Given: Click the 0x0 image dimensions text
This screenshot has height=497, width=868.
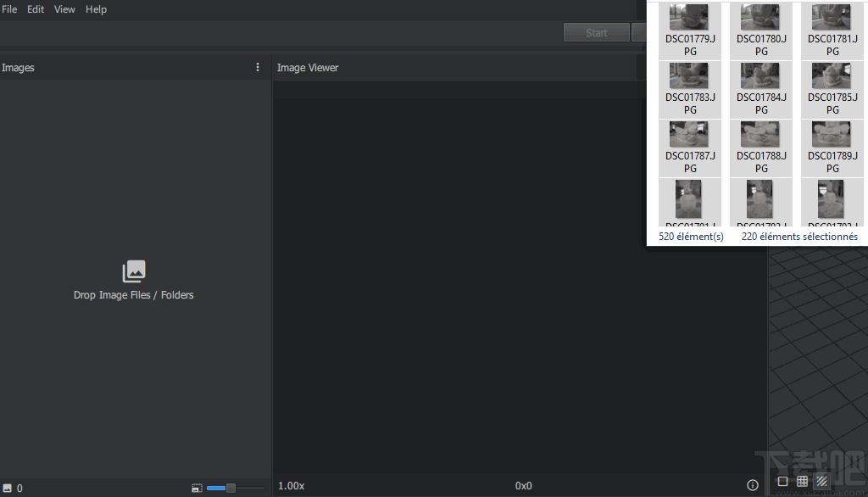Looking at the screenshot, I should point(523,486).
